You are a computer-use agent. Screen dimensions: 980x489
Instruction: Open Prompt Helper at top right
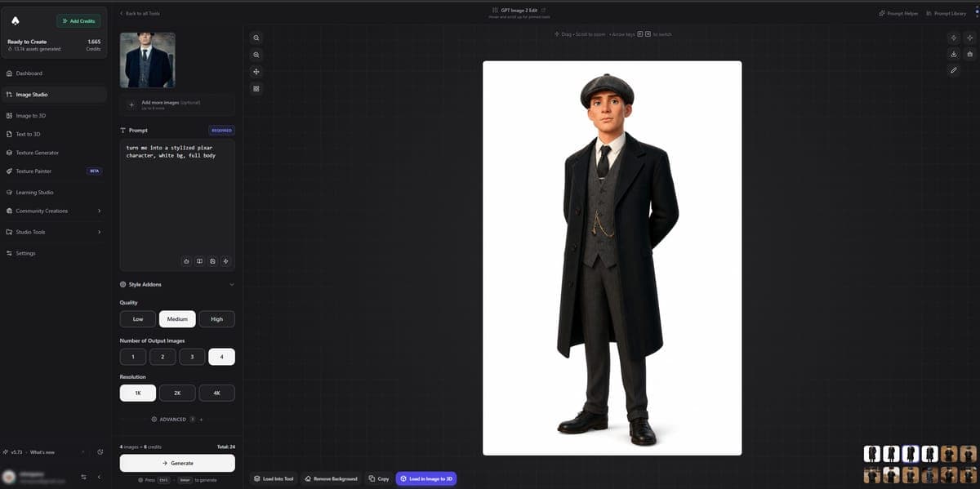[898, 14]
